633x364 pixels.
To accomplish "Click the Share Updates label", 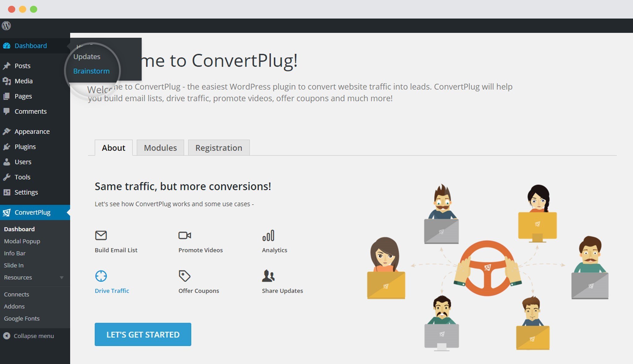I will coord(283,291).
